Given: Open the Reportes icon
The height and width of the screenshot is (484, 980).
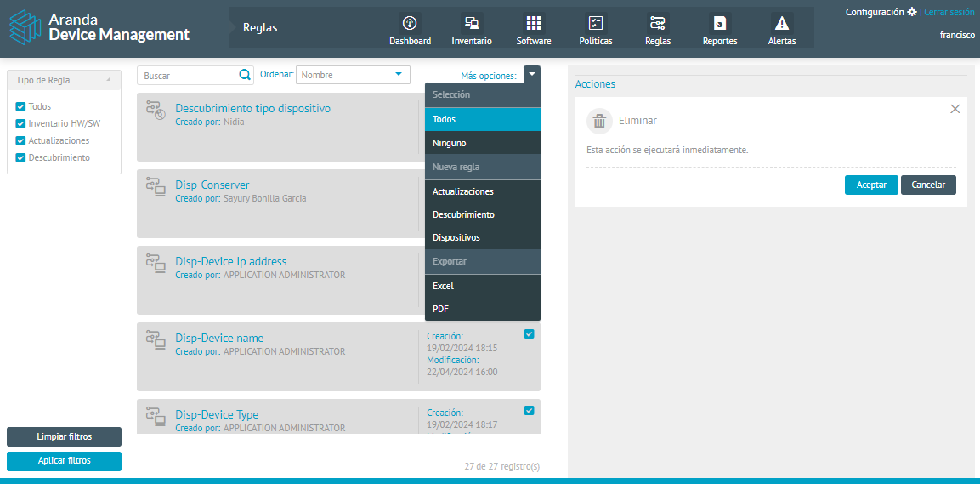Looking at the screenshot, I should coord(719,23).
